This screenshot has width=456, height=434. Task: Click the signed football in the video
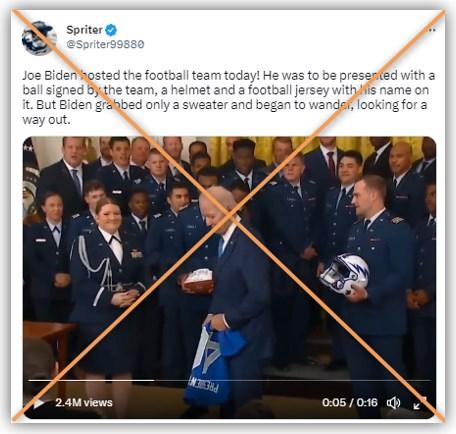(x=198, y=281)
